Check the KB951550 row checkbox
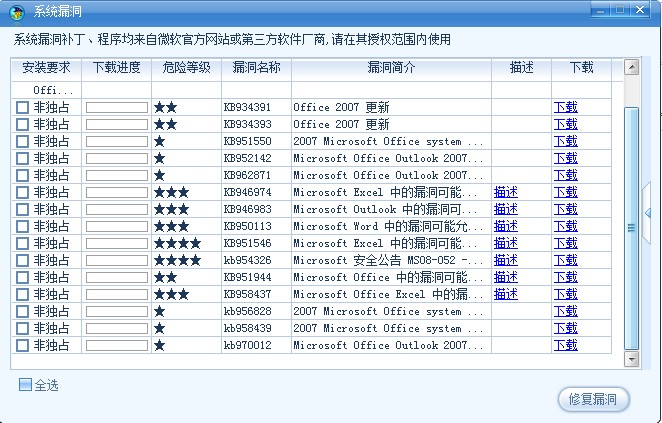 22,141
